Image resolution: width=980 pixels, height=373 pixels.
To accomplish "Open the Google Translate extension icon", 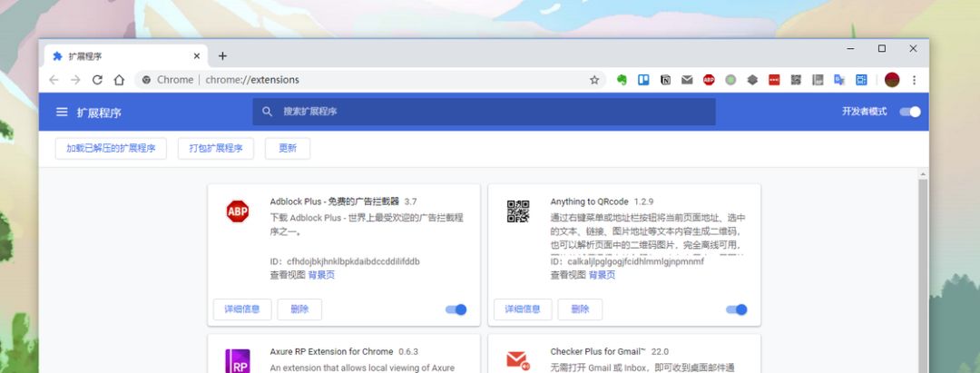I will tap(839, 80).
